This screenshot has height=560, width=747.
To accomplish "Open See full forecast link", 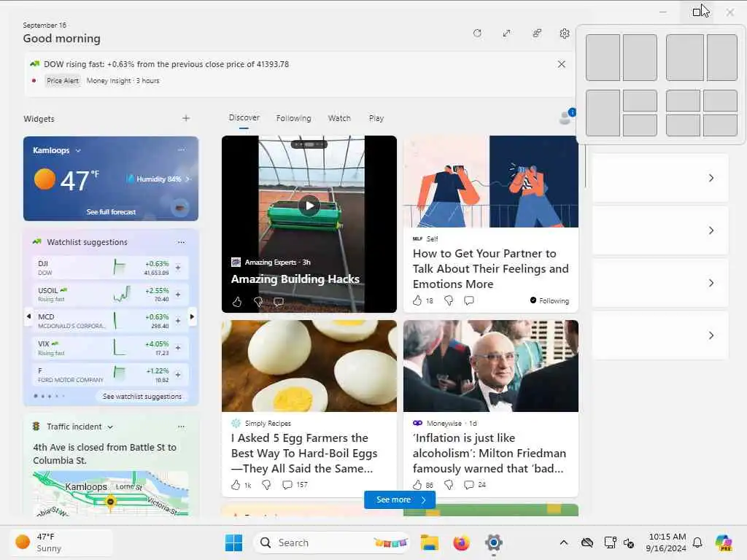I will tap(111, 212).
